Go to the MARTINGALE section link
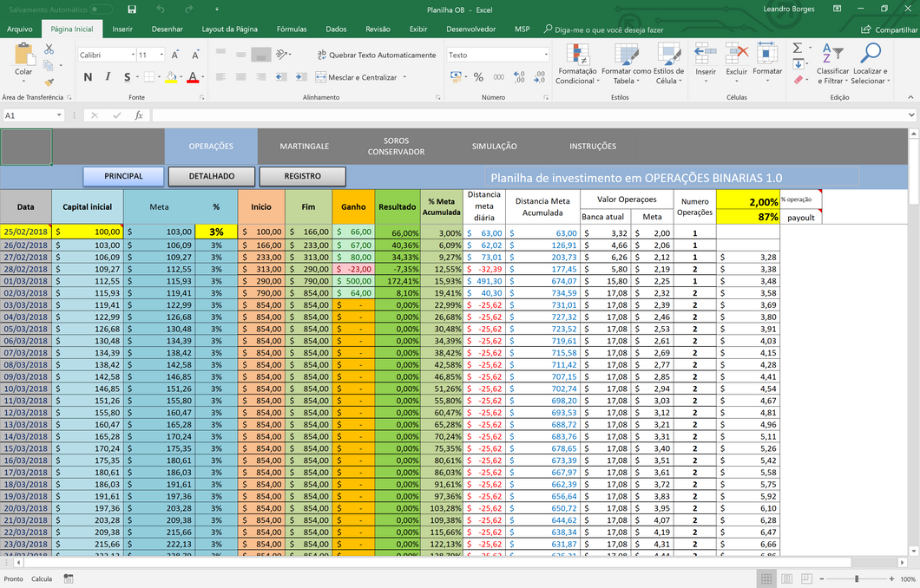The height and width of the screenshot is (588, 920). click(304, 147)
